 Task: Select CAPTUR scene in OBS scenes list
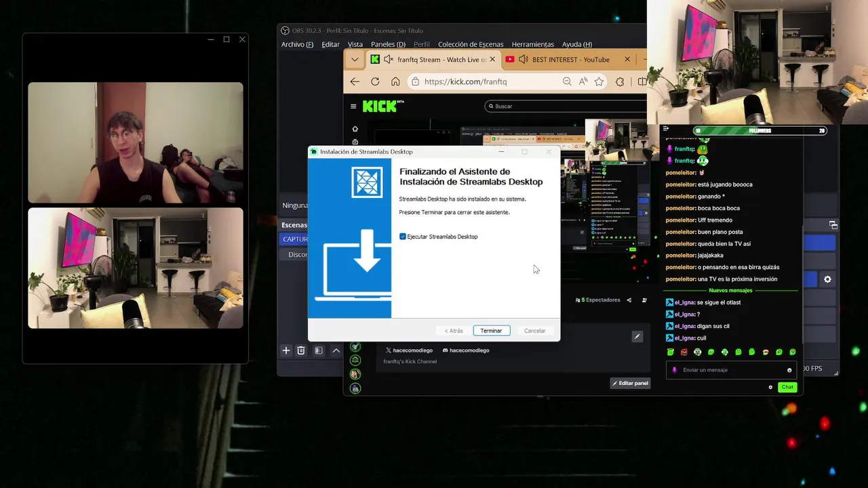[x=294, y=239]
